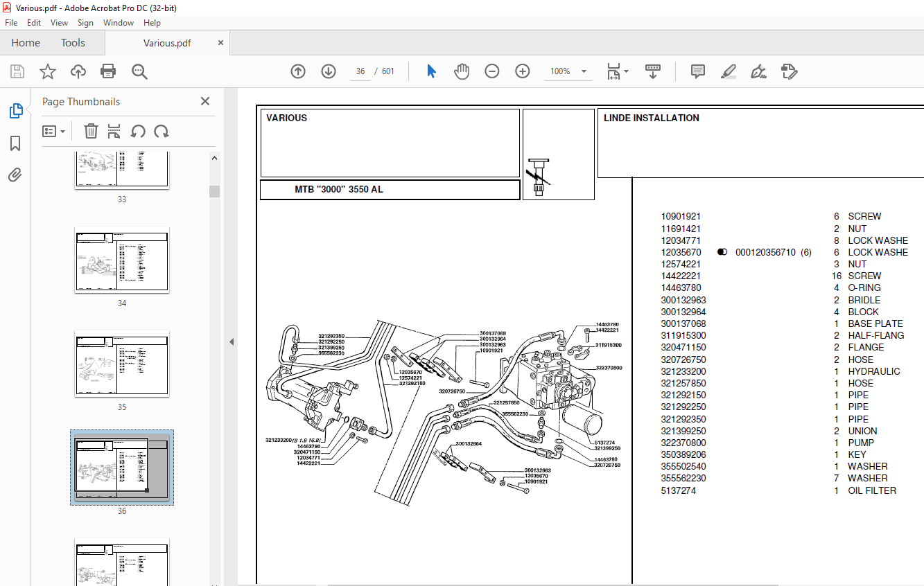Click the HYDRAULIC description in the list
The width and height of the screenshot is (924, 586).
[874, 371]
